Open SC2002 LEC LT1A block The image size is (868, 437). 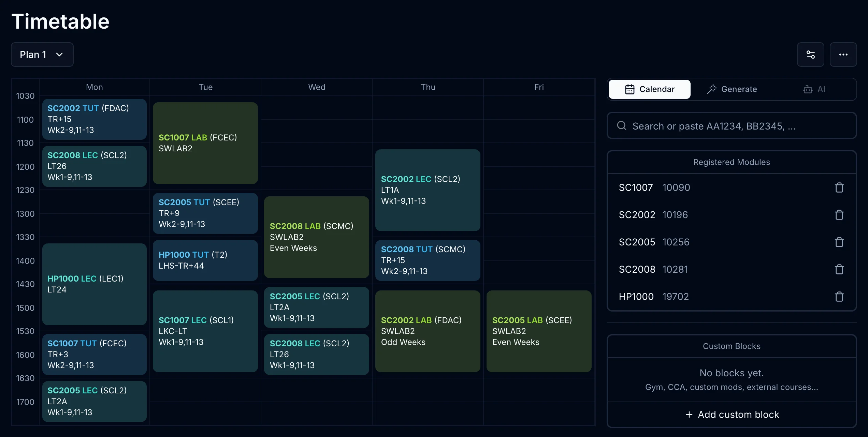(428, 190)
